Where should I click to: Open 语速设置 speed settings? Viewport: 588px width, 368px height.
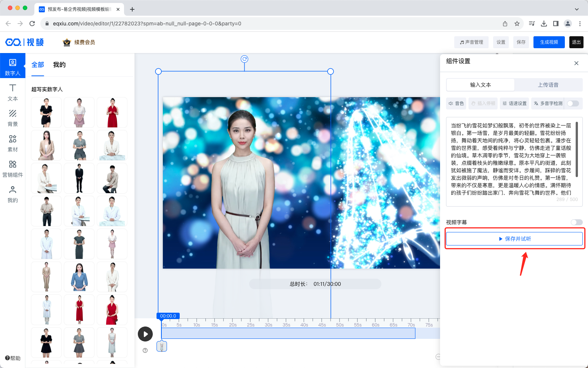pos(514,103)
